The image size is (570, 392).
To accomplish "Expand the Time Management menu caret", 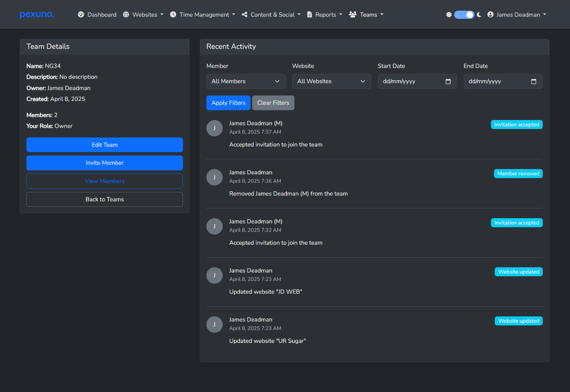I will (233, 15).
